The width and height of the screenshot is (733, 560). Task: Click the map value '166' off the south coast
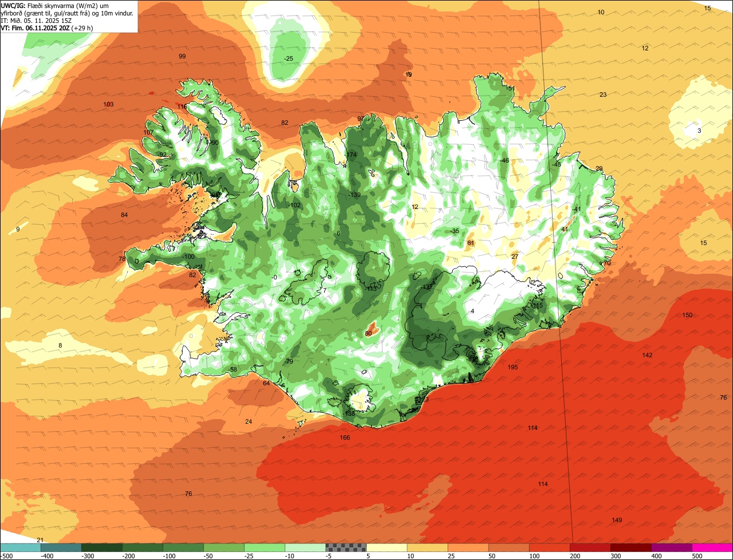tap(345, 437)
